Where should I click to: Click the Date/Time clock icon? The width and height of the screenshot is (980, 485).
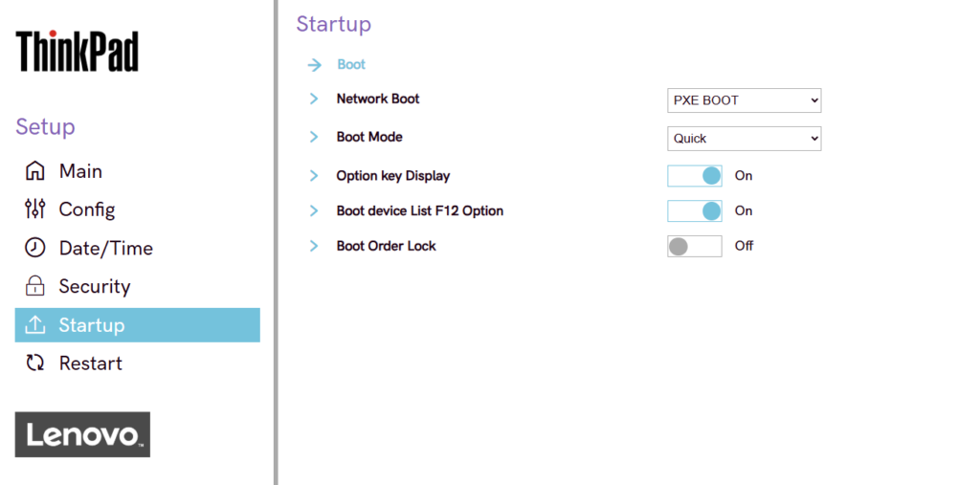35,248
